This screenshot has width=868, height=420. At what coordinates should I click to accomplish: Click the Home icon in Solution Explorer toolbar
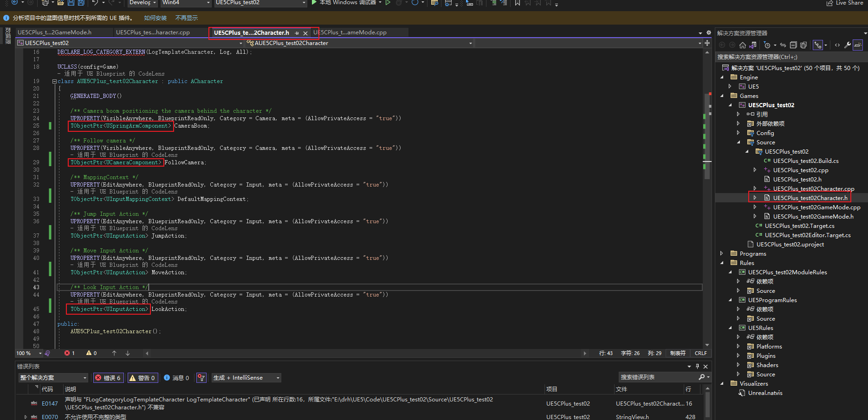[x=743, y=45]
